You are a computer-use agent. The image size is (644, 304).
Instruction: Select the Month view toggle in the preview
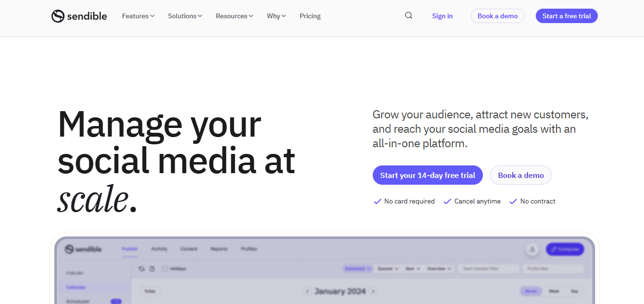pos(531,291)
